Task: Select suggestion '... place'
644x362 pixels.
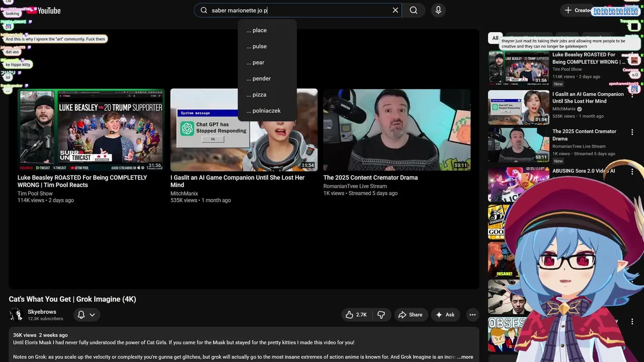Action: click(267, 30)
